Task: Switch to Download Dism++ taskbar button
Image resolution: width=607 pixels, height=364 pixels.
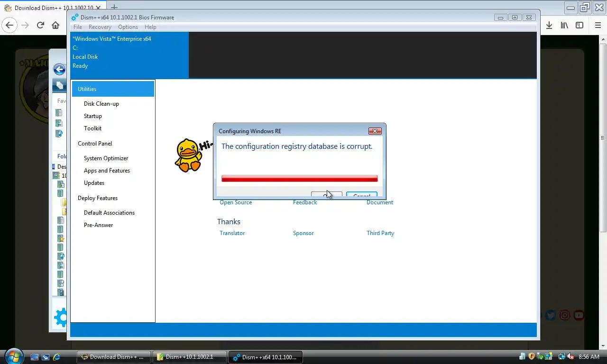Action: 114,357
